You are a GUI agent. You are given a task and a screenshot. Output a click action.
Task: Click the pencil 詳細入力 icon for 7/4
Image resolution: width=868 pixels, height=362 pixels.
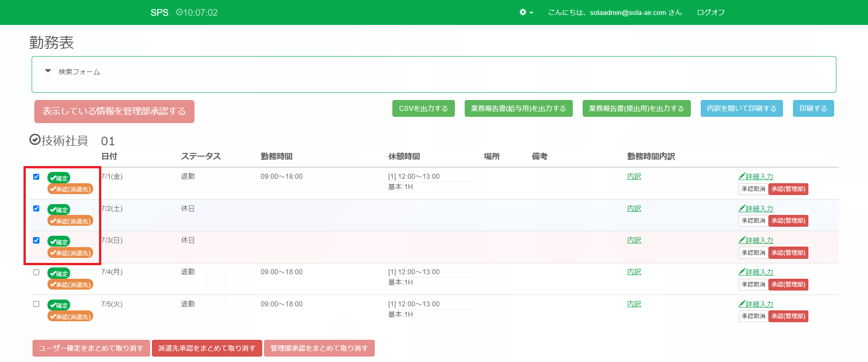(x=742, y=272)
